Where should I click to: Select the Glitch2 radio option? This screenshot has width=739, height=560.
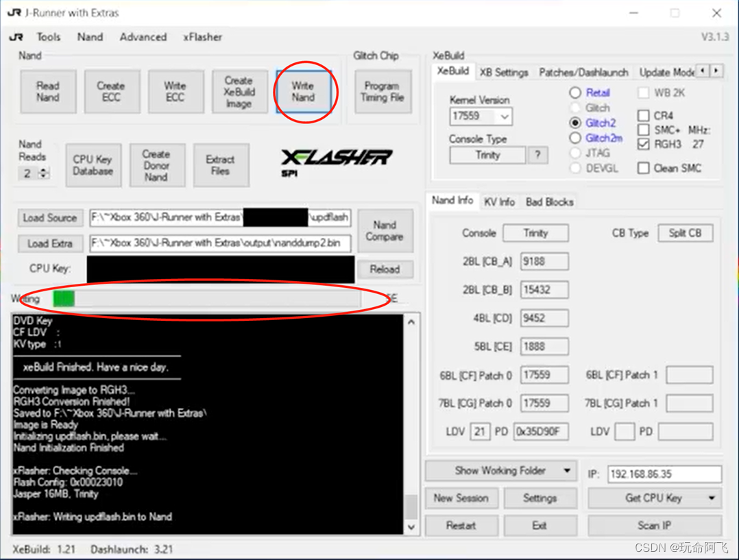pyautogui.click(x=575, y=123)
